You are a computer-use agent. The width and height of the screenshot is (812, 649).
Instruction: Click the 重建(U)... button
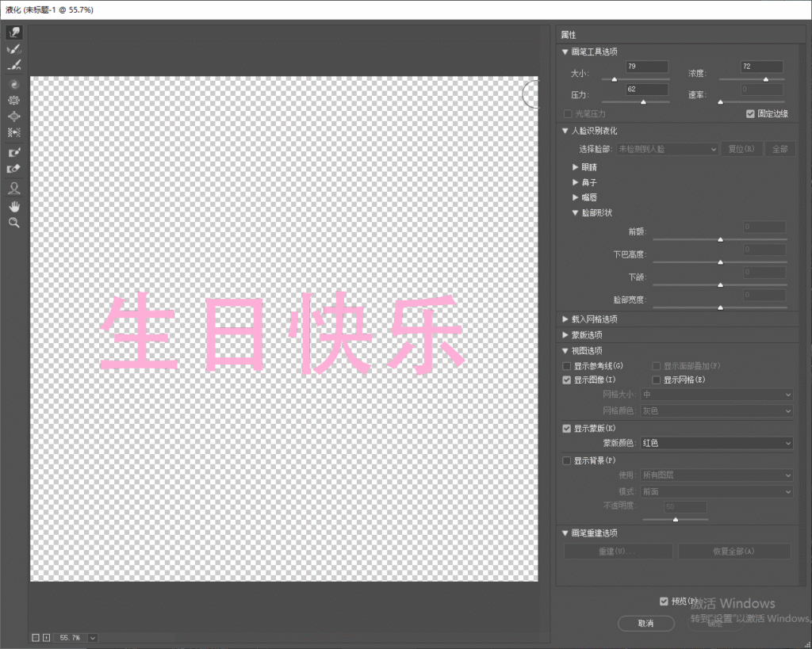point(619,552)
